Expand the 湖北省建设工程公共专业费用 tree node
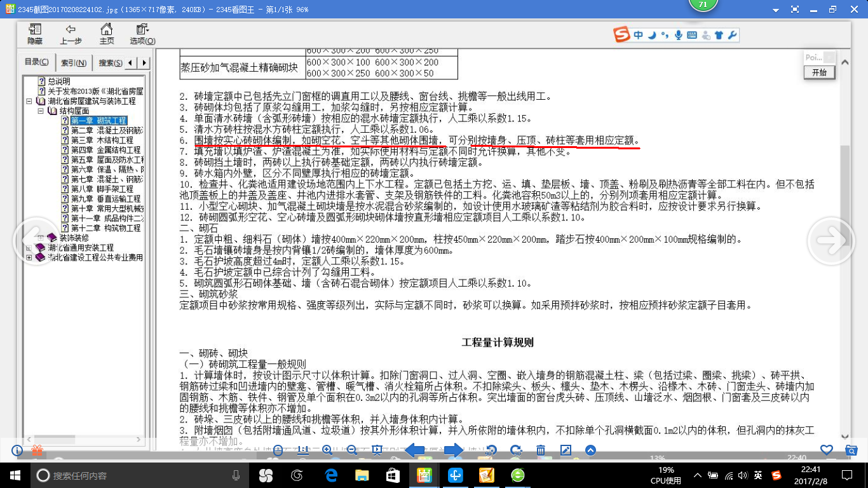The height and width of the screenshot is (488, 868). [x=29, y=257]
